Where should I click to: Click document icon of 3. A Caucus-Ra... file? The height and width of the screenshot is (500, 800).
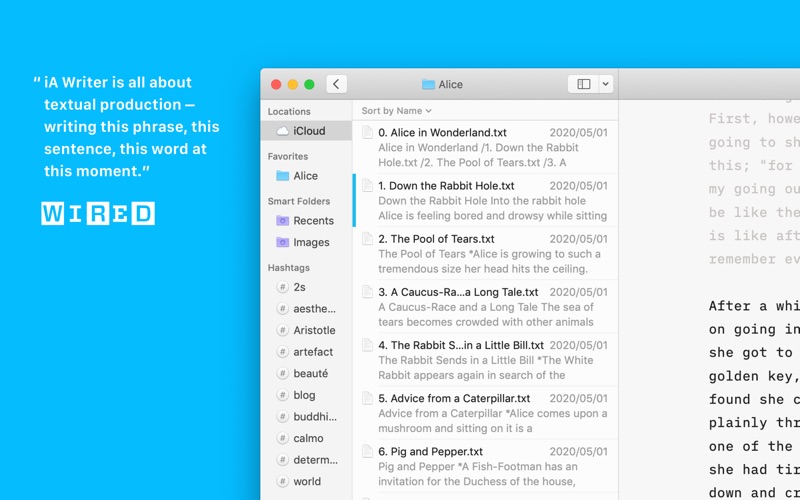[367, 291]
